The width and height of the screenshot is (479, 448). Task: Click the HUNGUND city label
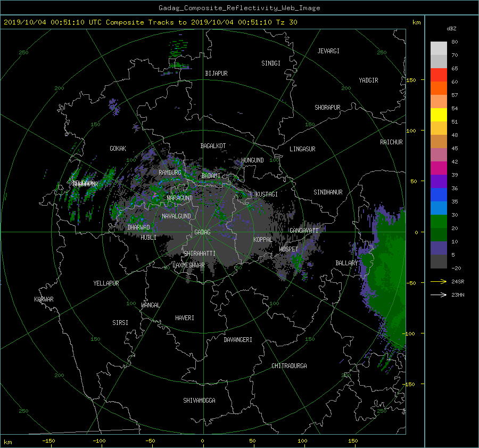(252, 160)
